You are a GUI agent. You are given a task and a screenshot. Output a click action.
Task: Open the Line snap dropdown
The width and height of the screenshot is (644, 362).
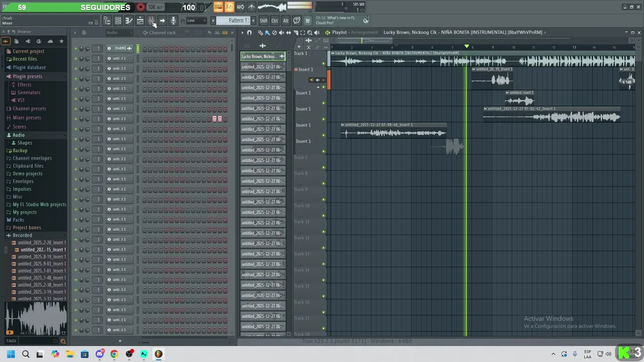(x=197, y=21)
